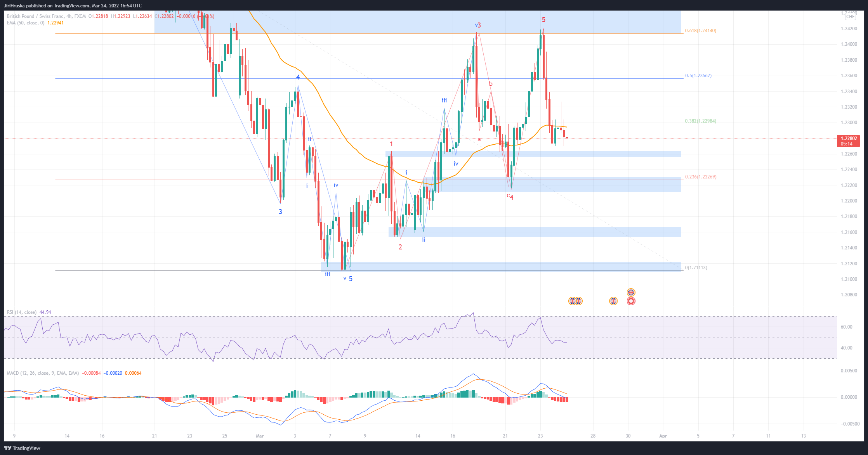Click the 0.382(1.22984) Fibonacci level label
The image size is (868, 455).
coord(700,121)
